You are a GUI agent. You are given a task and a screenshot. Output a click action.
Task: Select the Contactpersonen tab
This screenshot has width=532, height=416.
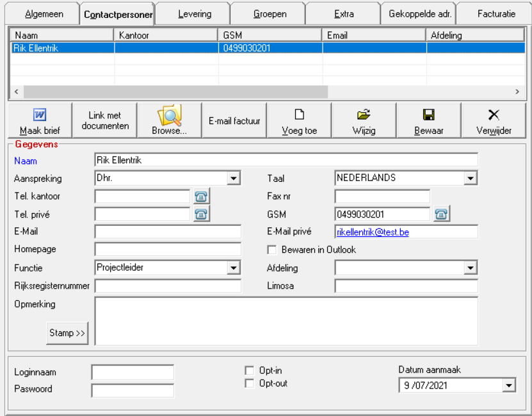tap(118, 14)
